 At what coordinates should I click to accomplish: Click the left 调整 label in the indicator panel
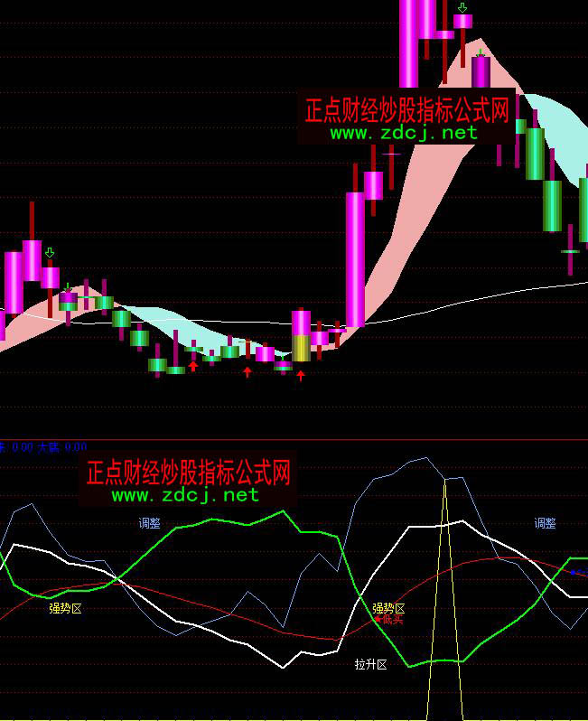(151, 523)
